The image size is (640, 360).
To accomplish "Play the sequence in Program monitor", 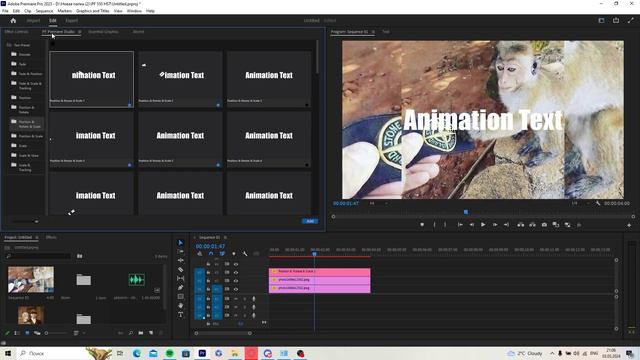I will pos(483,224).
